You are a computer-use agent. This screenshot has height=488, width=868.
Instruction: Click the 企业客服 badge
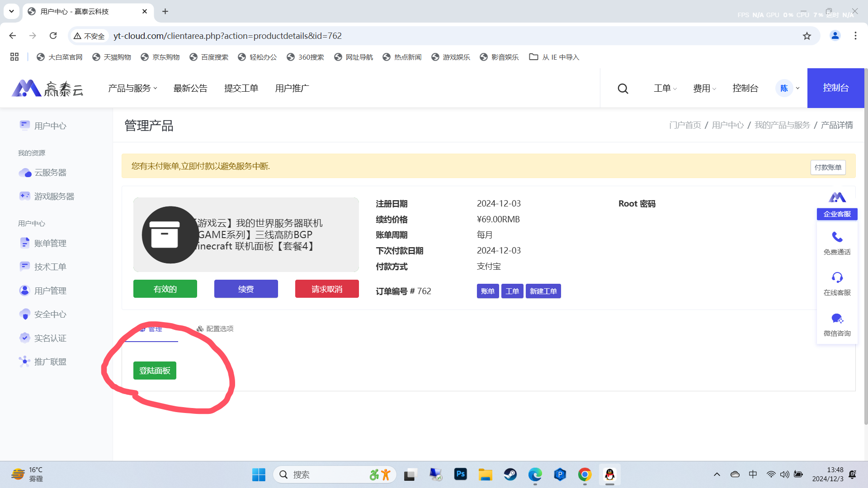tap(837, 214)
